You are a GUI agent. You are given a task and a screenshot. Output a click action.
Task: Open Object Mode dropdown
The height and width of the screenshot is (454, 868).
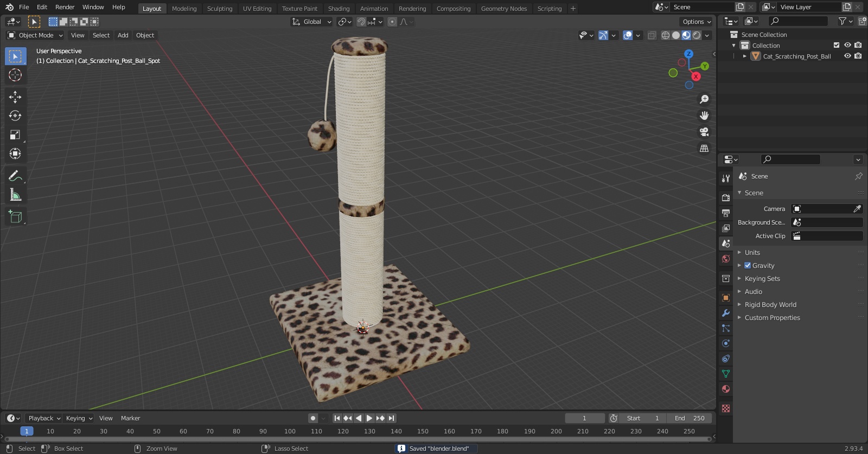tap(35, 35)
